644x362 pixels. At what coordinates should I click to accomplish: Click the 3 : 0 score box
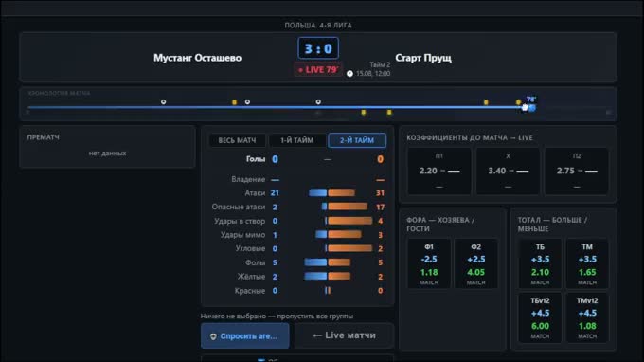[318, 48]
